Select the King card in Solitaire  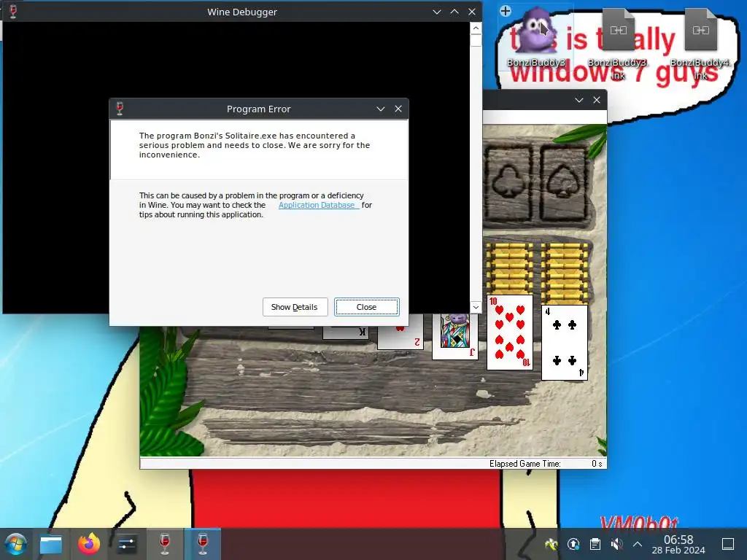pyautogui.click(x=346, y=332)
